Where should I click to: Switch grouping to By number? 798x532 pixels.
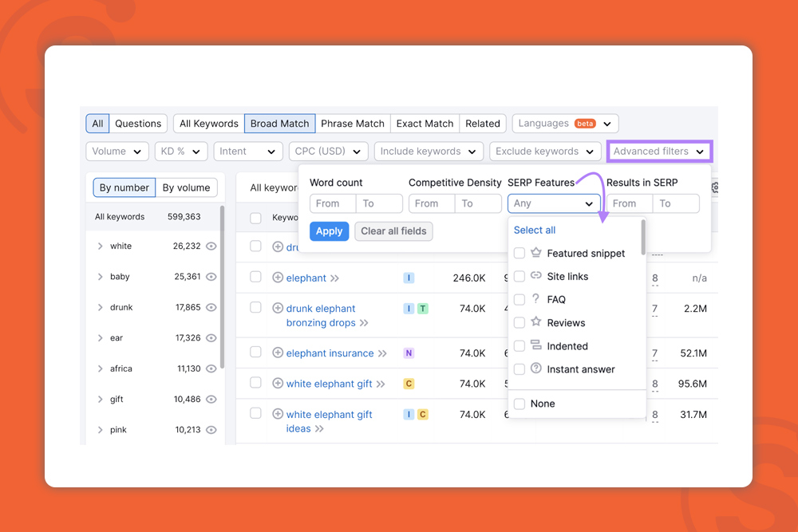coord(124,187)
